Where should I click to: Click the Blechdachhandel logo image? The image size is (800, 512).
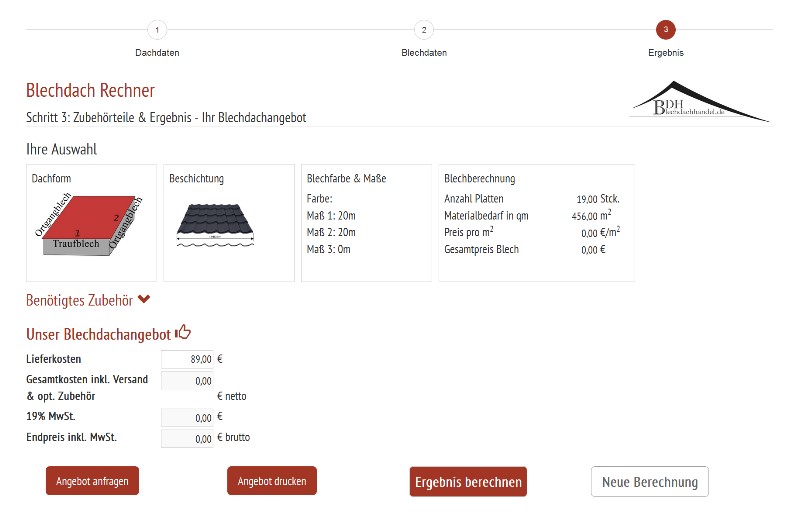(699, 102)
